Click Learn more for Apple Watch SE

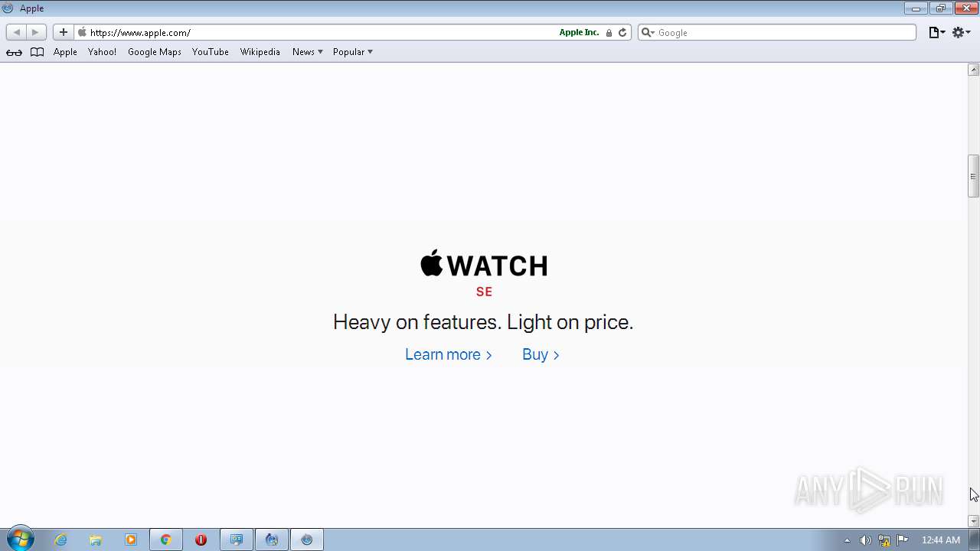pos(448,354)
